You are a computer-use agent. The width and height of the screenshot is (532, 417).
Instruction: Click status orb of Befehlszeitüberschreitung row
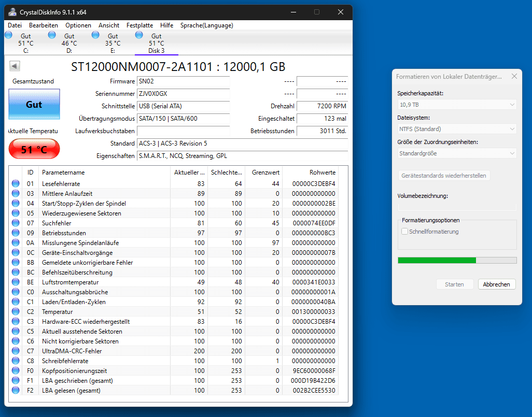coord(16,272)
